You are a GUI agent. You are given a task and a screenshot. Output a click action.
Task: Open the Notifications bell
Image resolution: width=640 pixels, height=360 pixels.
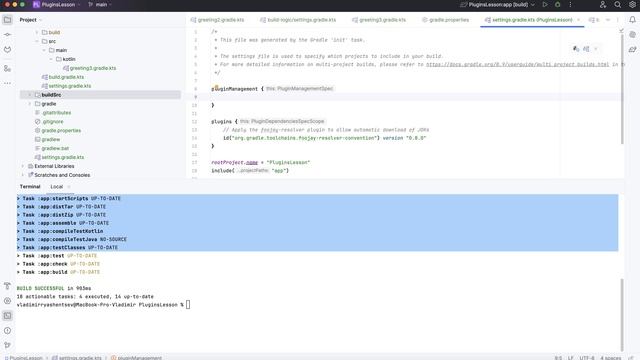[632, 20]
